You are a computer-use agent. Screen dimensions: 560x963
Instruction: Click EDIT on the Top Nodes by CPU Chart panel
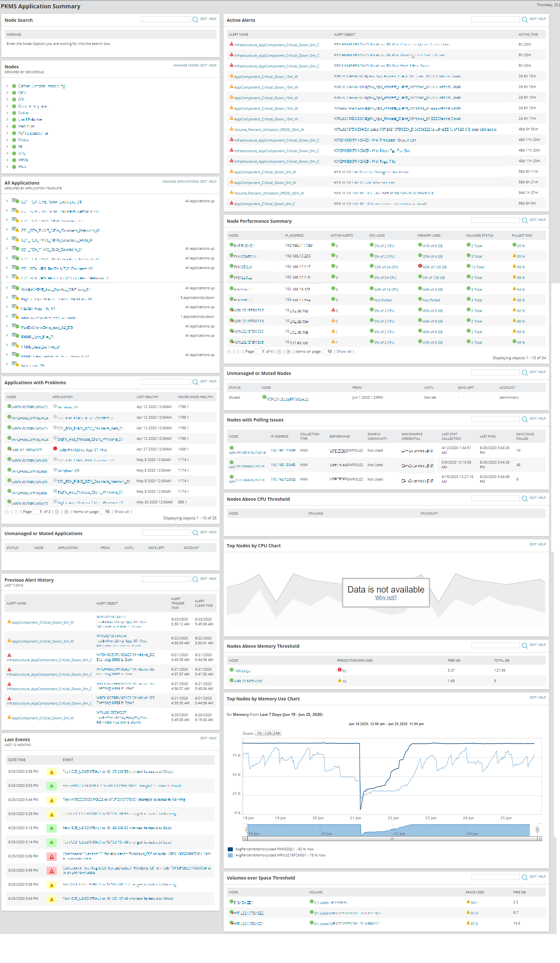[533, 544]
